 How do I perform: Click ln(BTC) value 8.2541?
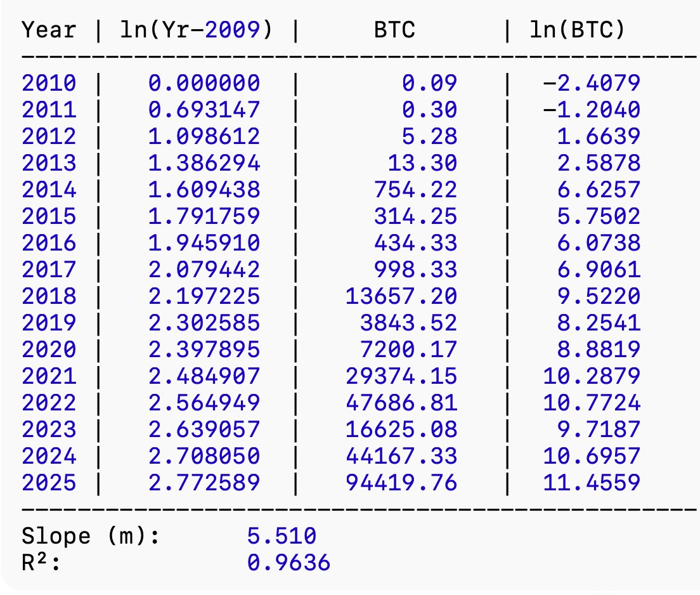(x=599, y=323)
